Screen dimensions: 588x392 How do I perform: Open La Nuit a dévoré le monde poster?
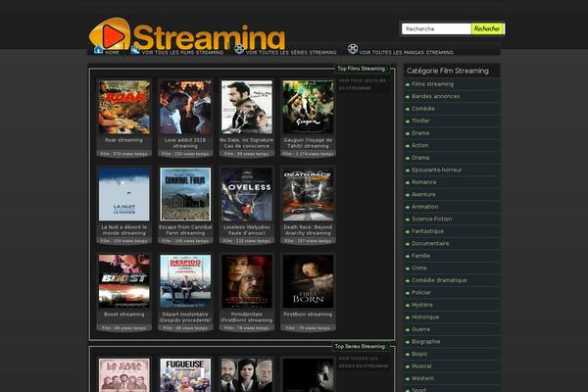(x=124, y=194)
